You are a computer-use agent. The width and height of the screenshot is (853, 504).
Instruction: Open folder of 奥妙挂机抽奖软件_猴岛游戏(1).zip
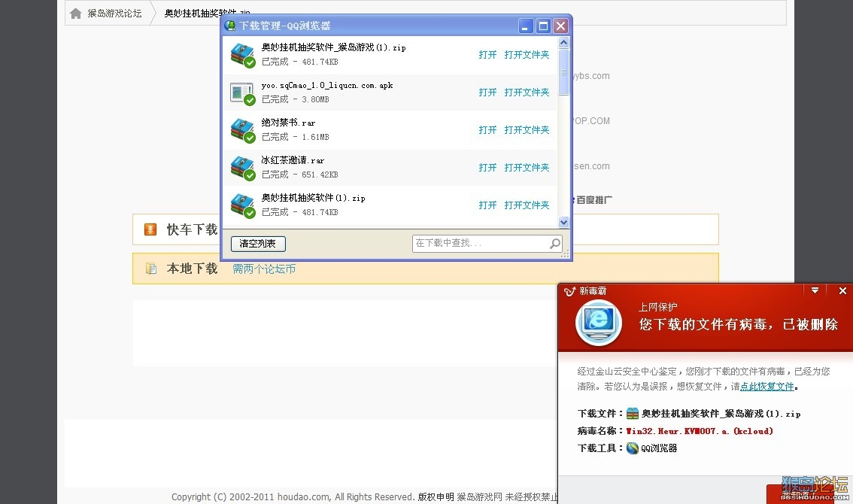pos(527,54)
